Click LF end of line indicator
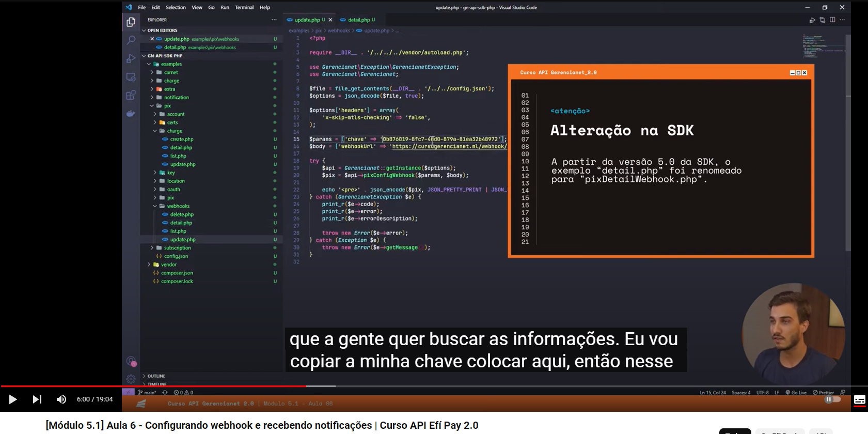The height and width of the screenshot is (434, 868). click(777, 393)
